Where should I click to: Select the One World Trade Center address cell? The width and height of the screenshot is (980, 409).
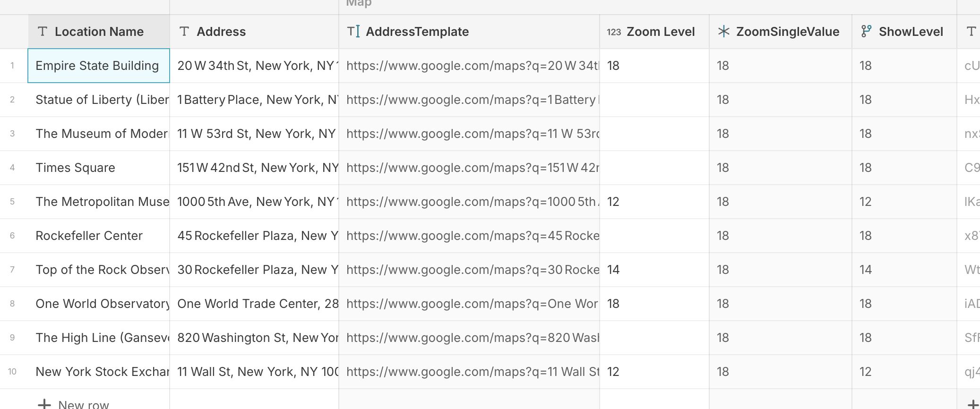pyautogui.click(x=254, y=304)
